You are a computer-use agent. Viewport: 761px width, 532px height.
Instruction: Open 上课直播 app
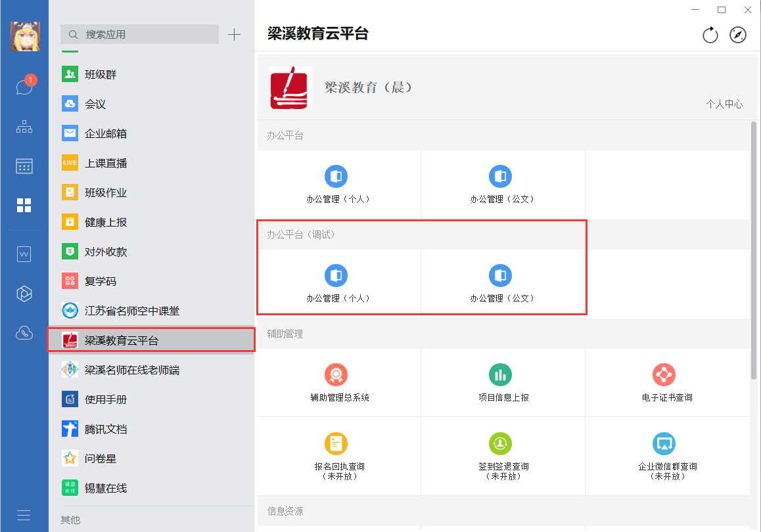151,163
